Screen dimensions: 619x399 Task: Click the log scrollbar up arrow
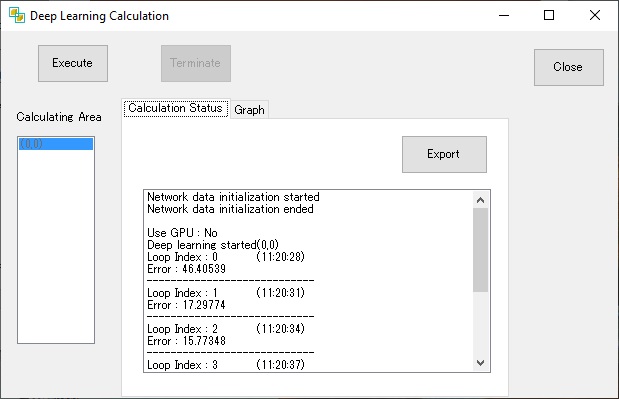tap(480, 200)
